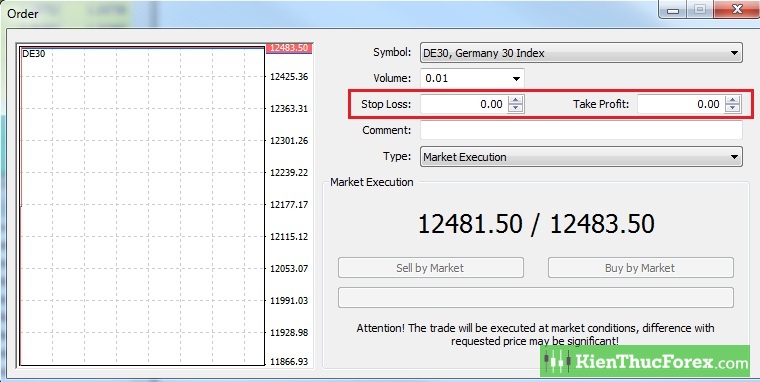760x382 pixels.
Task: Click into the Comment text field
Action: tap(581, 130)
